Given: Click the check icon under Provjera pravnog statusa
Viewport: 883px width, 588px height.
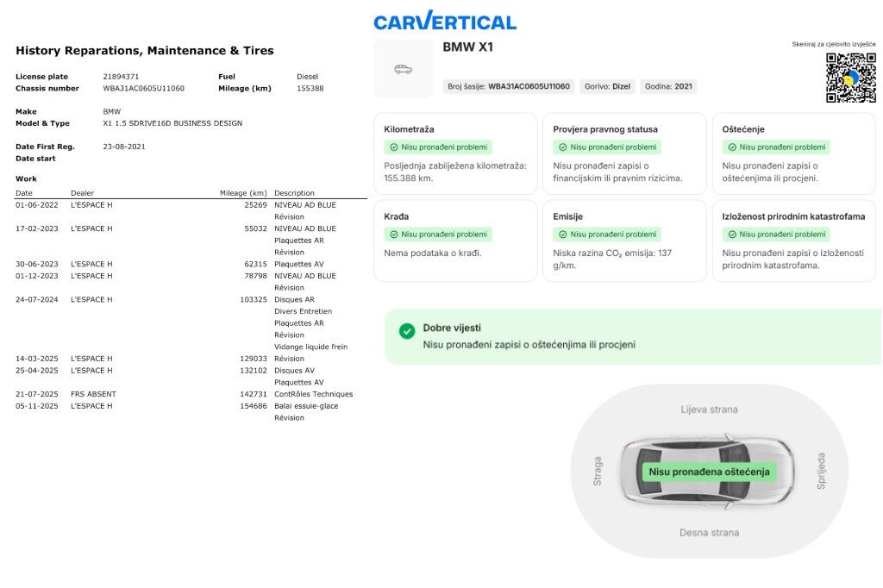Looking at the screenshot, I should (563, 147).
